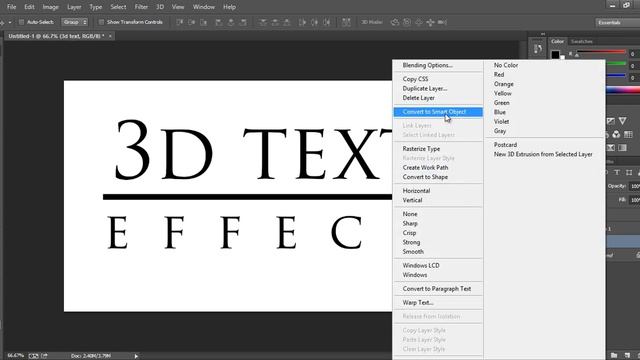Click the distribute horizontal centers icon

point(314,22)
